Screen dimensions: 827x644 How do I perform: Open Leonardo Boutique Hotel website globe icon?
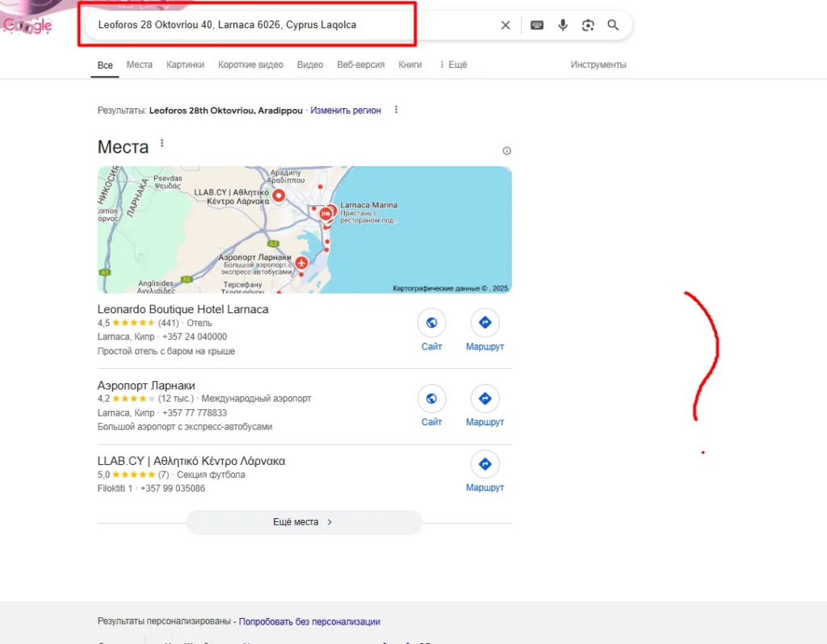pyautogui.click(x=431, y=323)
